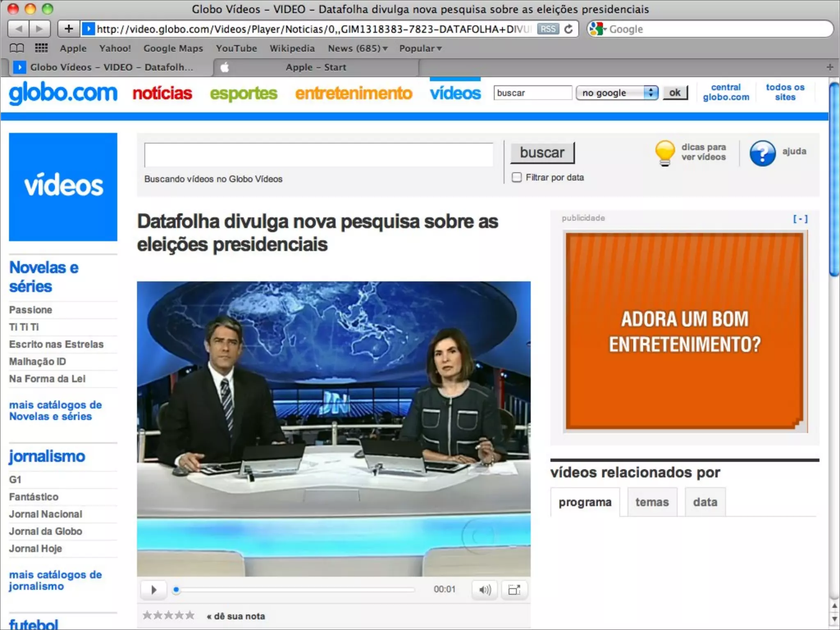Click the RSS feed badge
Viewport: 840px width, 630px height.
point(548,29)
